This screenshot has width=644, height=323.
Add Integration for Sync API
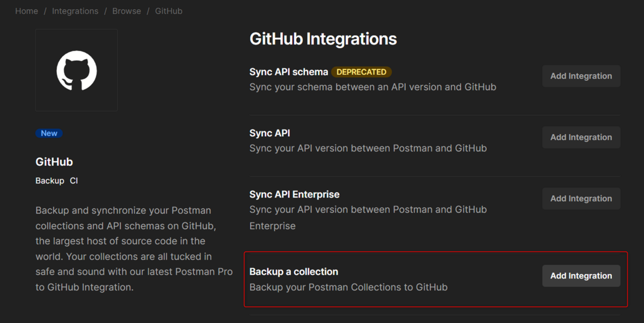pos(581,137)
